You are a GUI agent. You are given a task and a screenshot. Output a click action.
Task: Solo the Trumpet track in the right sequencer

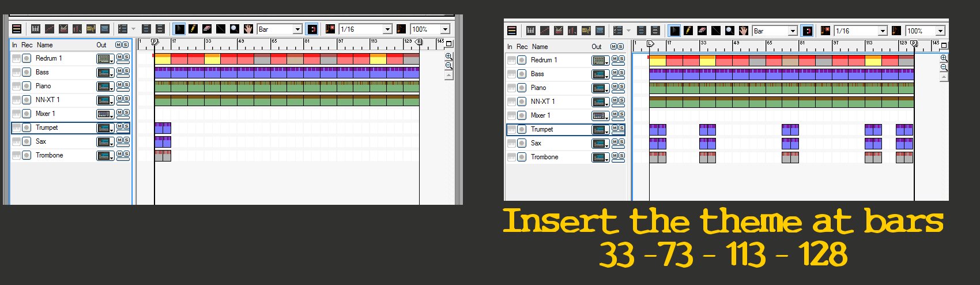tap(621, 129)
